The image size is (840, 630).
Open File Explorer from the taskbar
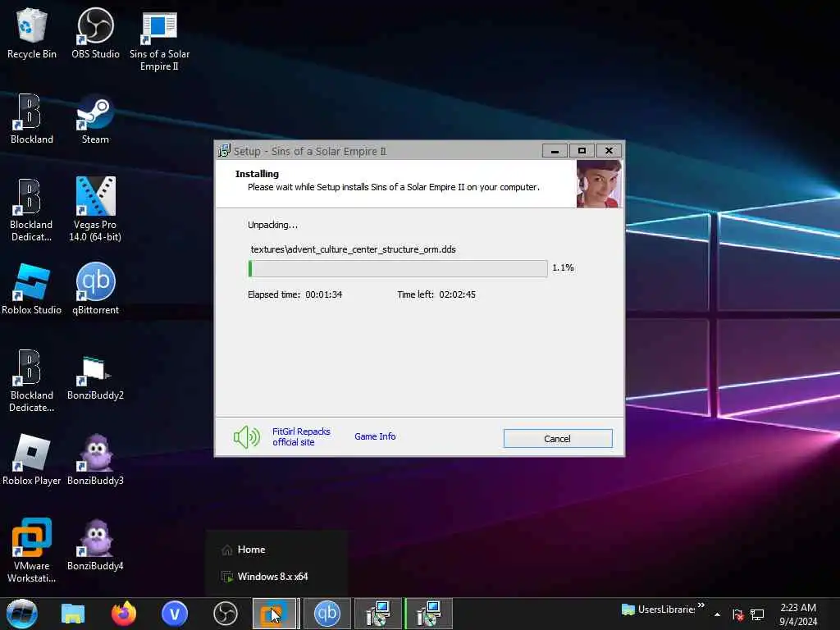[73, 614]
